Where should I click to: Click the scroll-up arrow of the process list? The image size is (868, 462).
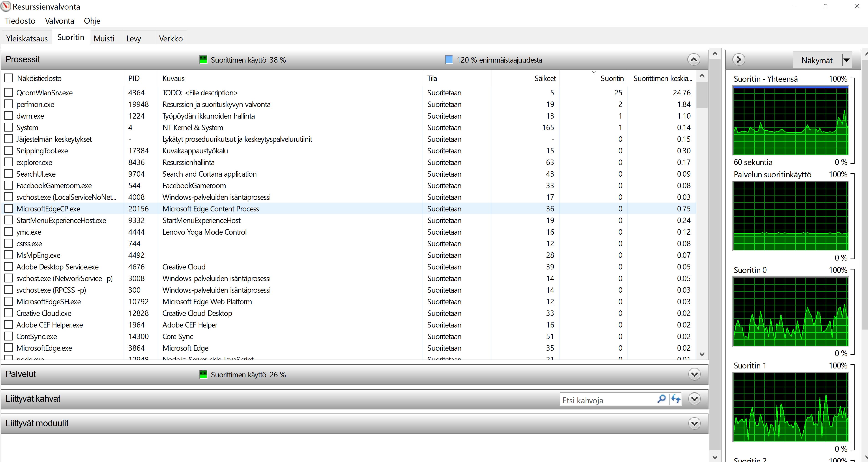click(702, 76)
